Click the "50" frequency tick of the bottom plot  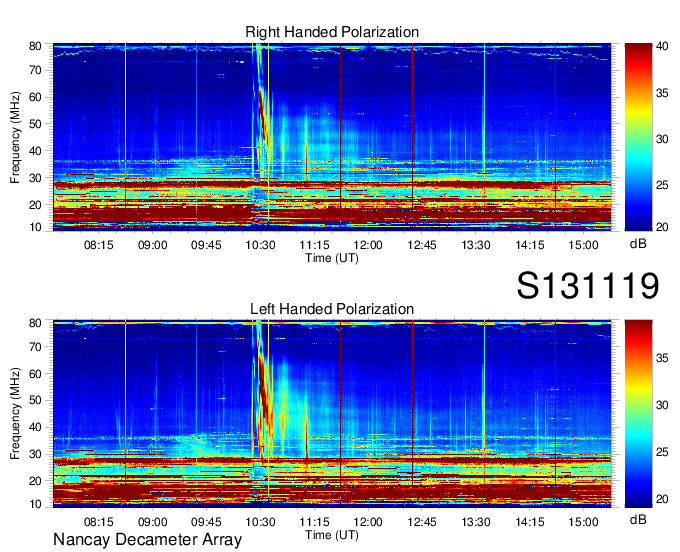[x=35, y=400]
